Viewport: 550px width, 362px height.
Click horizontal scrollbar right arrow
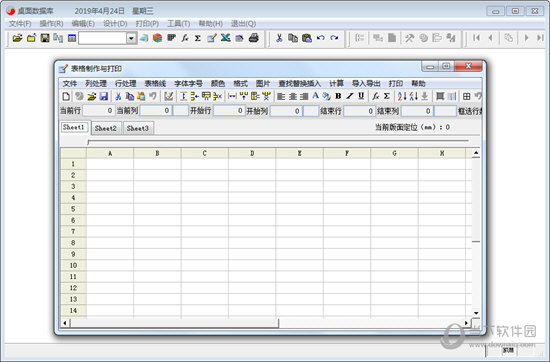466,323
